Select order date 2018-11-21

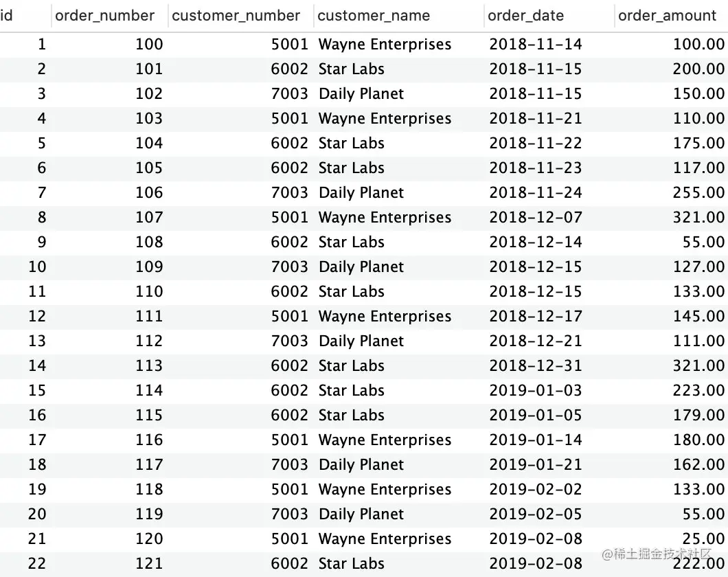(535, 118)
